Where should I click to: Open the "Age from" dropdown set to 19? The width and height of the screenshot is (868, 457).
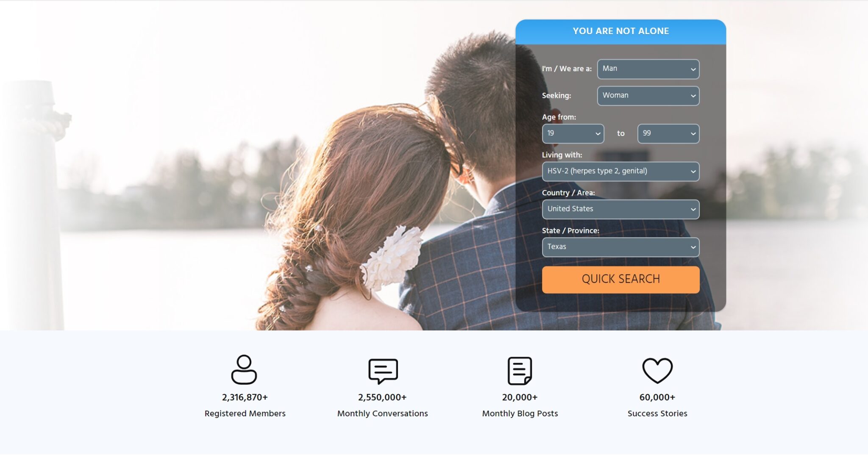tap(573, 133)
